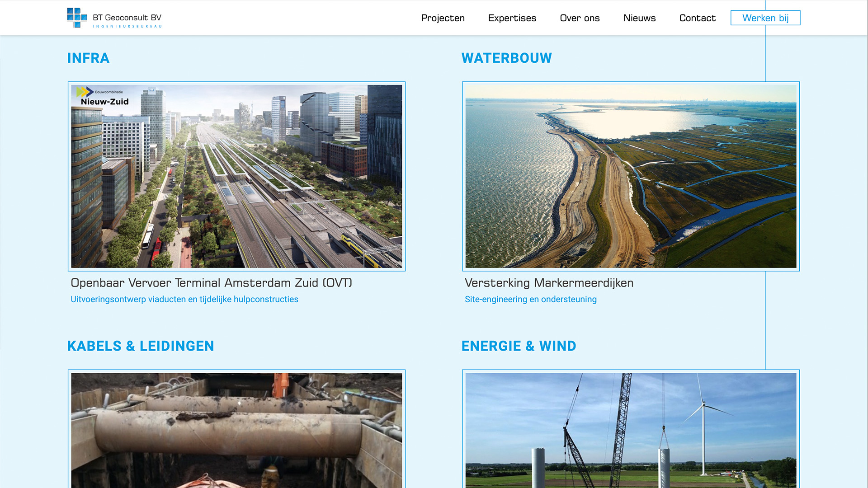Open the wind turbine construction image
Viewport: 868px width, 488px height.
click(631, 429)
